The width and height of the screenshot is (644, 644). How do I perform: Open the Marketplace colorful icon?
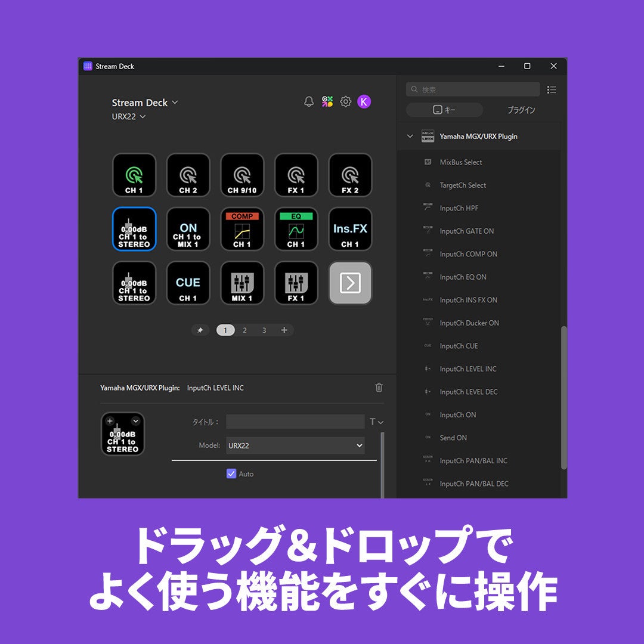[327, 101]
